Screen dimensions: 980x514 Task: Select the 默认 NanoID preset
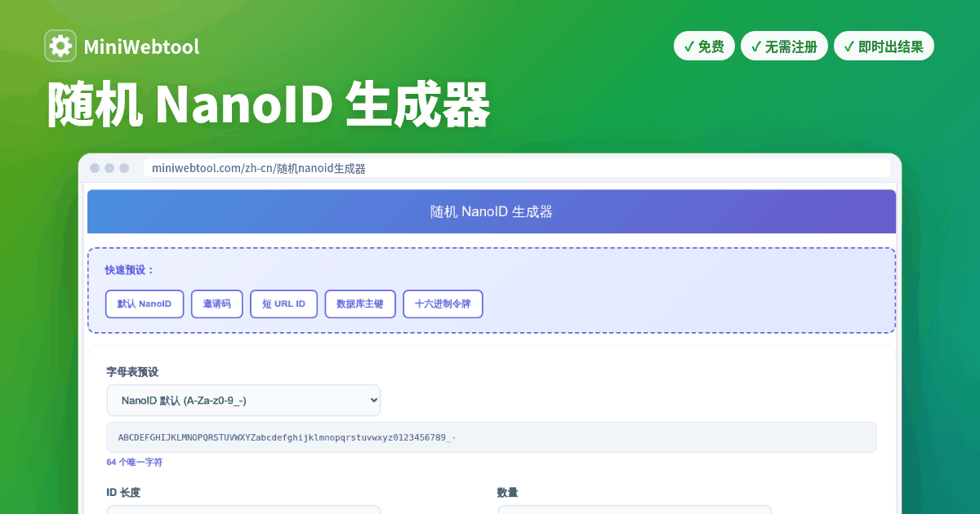coord(145,304)
